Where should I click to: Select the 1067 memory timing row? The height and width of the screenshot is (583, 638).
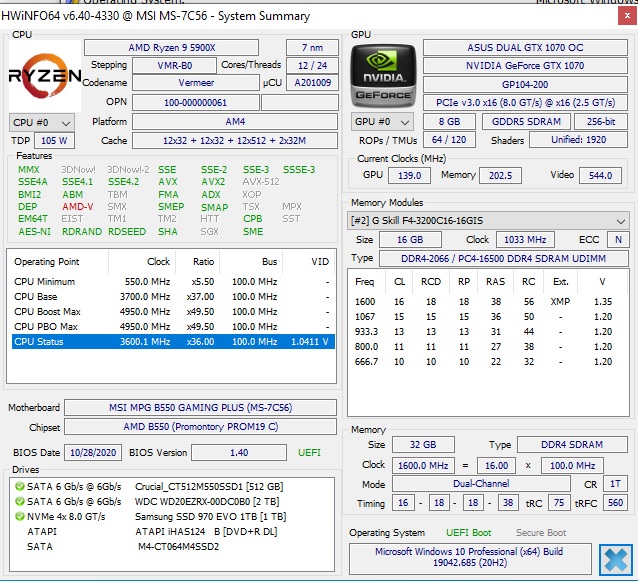click(x=487, y=317)
